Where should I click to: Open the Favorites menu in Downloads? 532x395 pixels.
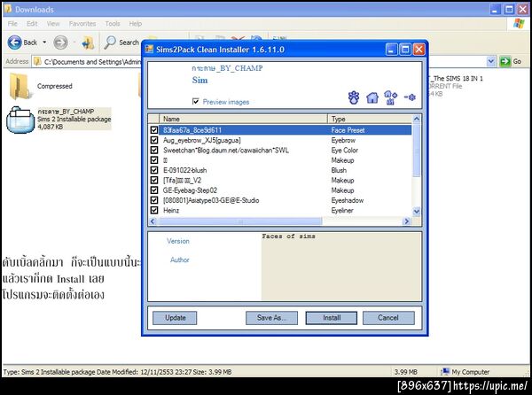(82, 24)
